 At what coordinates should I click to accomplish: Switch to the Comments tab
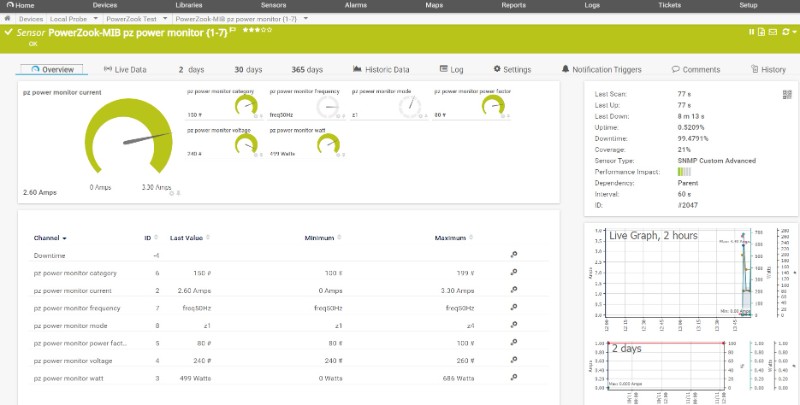click(x=696, y=69)
